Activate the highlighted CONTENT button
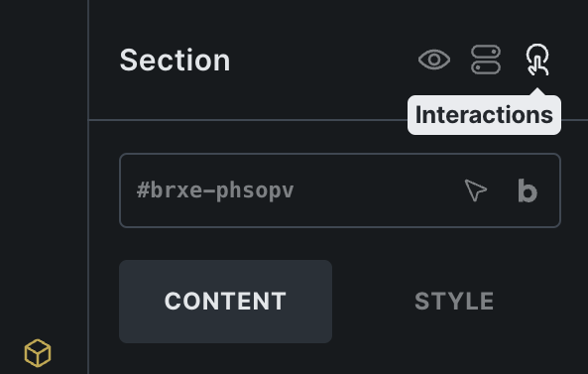The image size is (588, 374). [x=225, y=302]
